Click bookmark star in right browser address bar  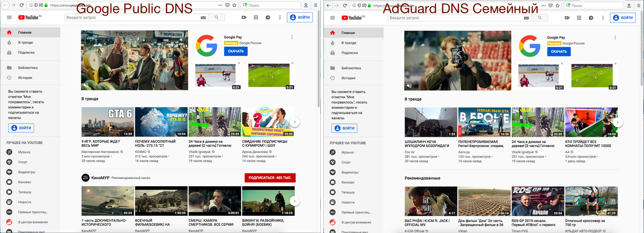point(557,6)
